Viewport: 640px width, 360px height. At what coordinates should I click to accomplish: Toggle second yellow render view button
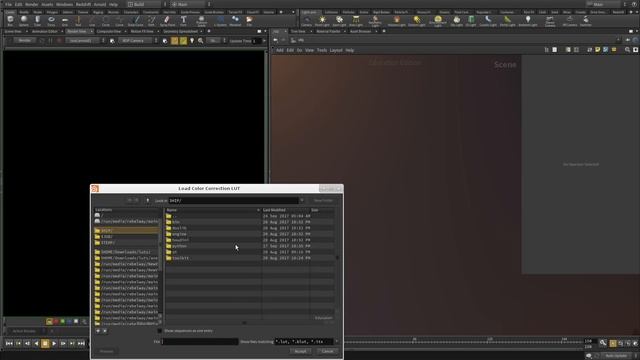pyautogui.click(x=183, y=41)
